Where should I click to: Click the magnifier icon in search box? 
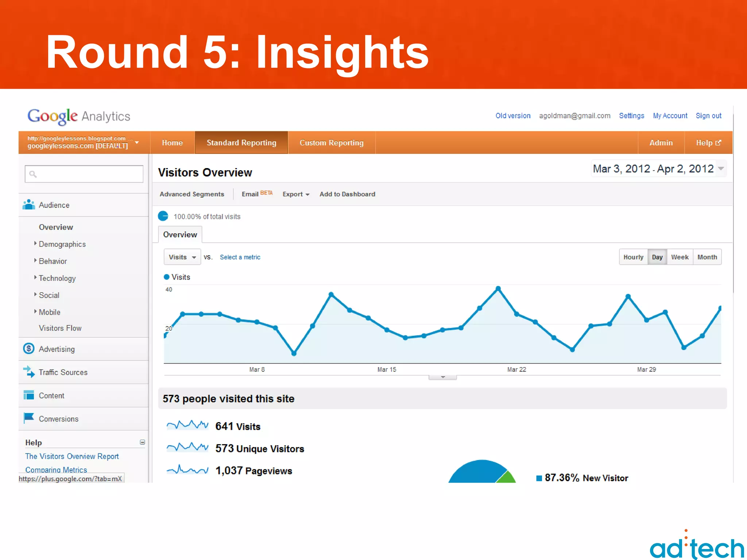(x=33, y=174)
